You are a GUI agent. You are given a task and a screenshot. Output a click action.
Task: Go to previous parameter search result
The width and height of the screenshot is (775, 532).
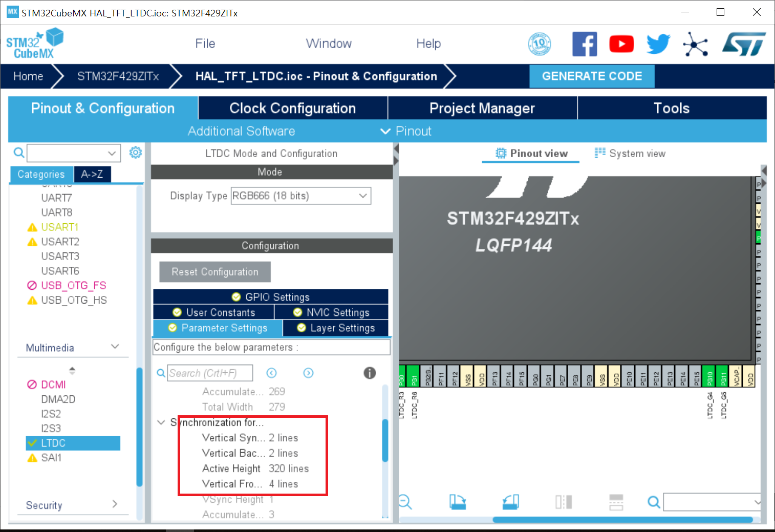[272, 373]
